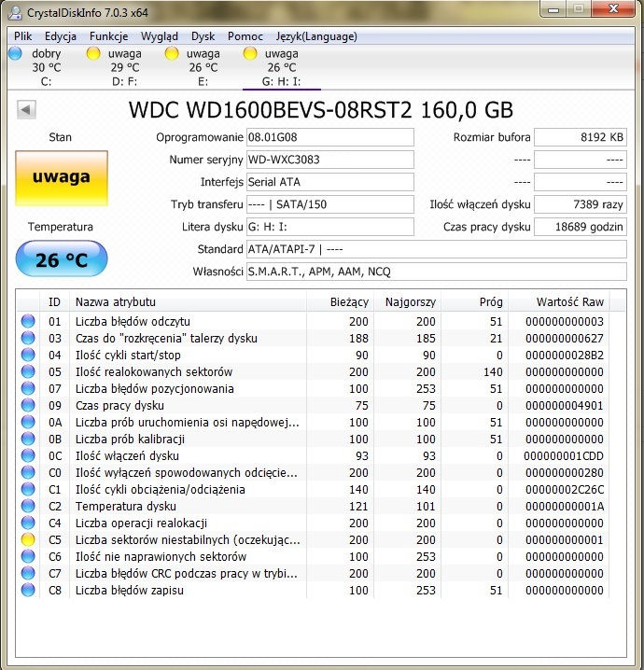Click the Oprogramowanie field 08.01G08
644x670 pixels.
click(x=329, y=137)
